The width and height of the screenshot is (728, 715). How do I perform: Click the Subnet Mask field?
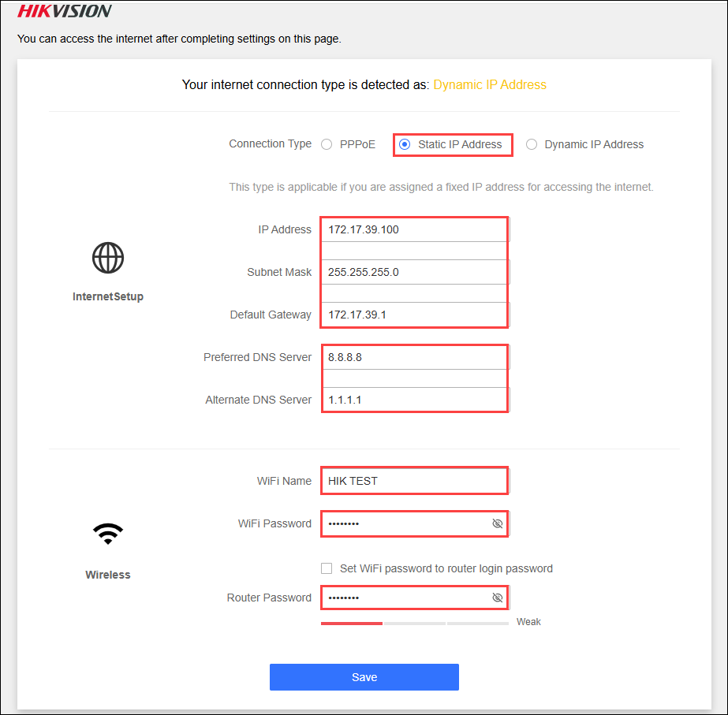coord(413,272)
